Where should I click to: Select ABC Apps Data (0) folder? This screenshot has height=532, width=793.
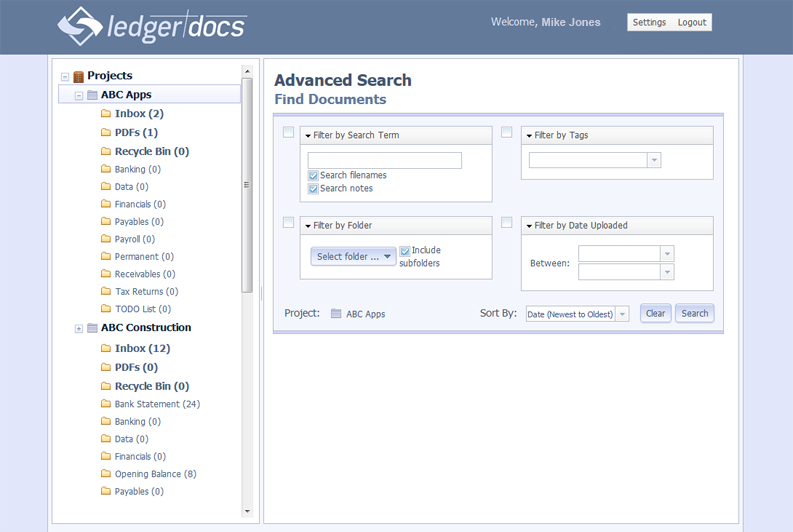coord(131,187)
